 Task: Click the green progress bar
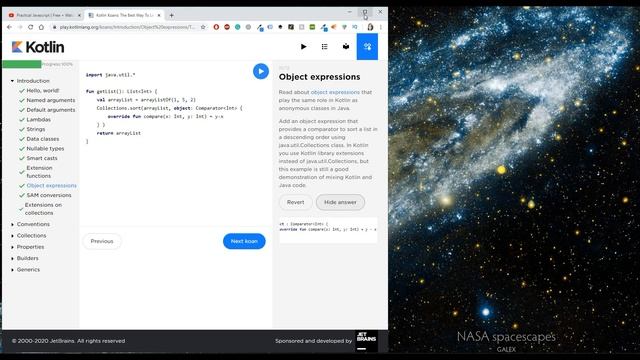[22, 64]
